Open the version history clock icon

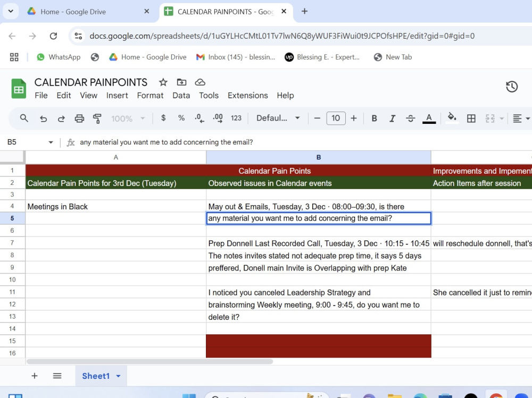pos(512,87)
